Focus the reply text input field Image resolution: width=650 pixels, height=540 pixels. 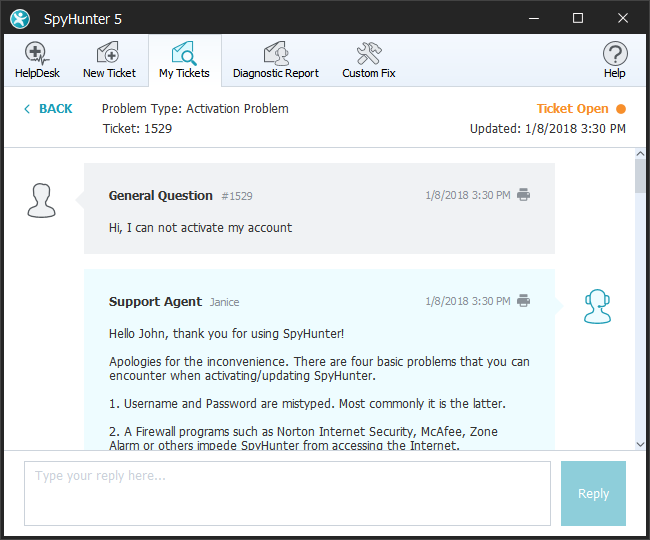(287, 493)
